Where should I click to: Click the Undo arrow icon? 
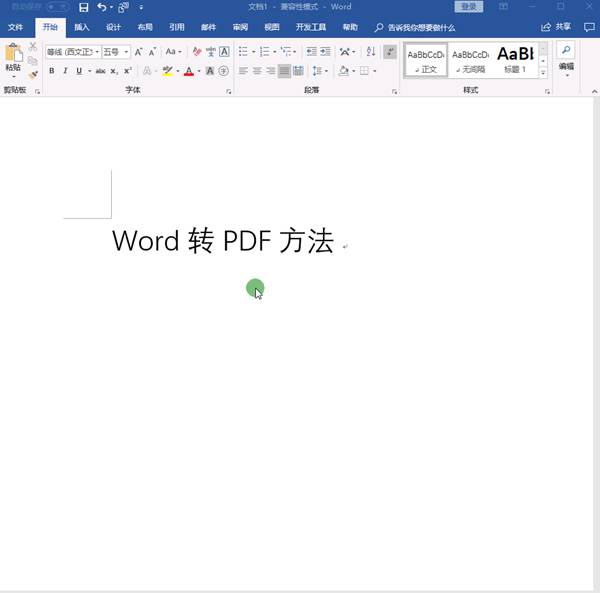(x=102, y=7)
